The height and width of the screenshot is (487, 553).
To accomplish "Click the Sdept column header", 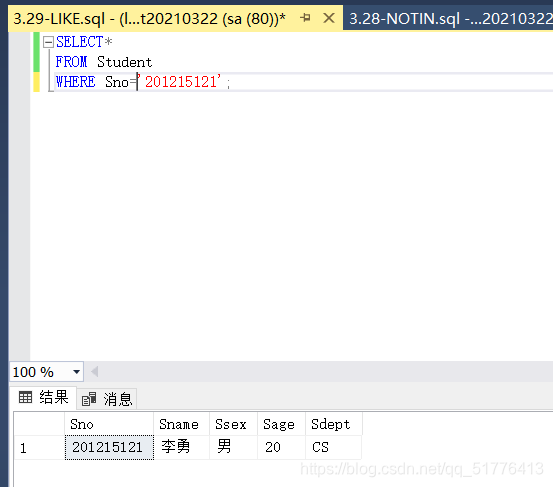I will click(334, 424).
